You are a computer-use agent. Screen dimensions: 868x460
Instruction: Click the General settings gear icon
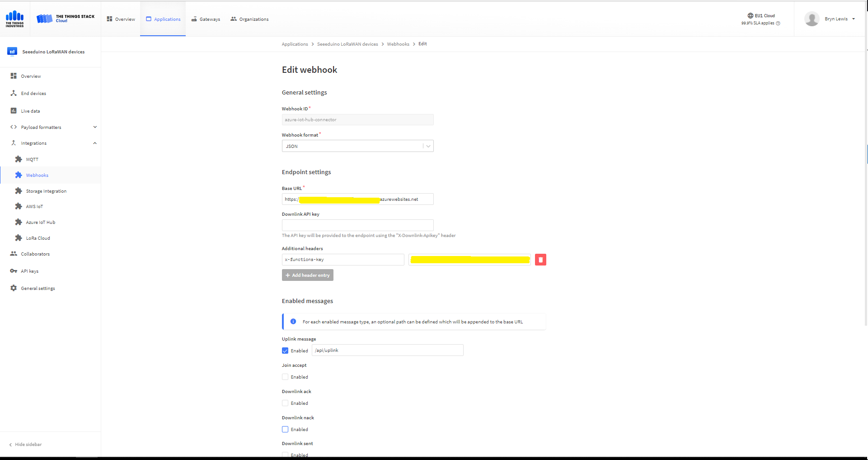point(14,288)
